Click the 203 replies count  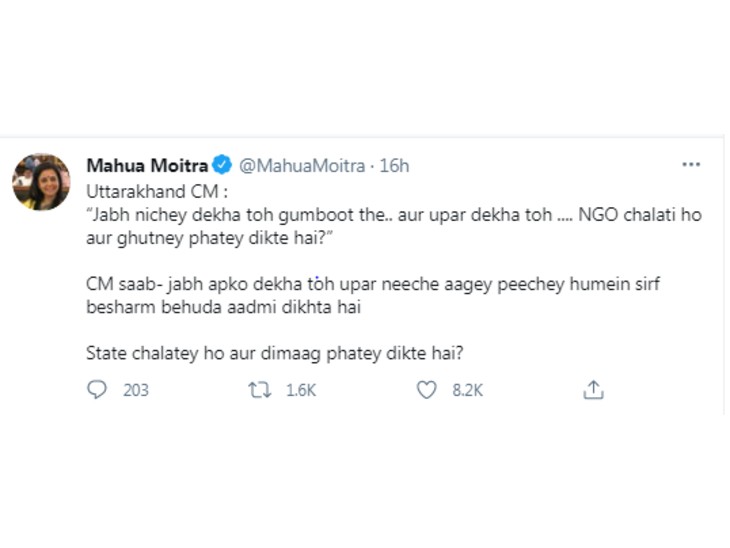(136, 390)
